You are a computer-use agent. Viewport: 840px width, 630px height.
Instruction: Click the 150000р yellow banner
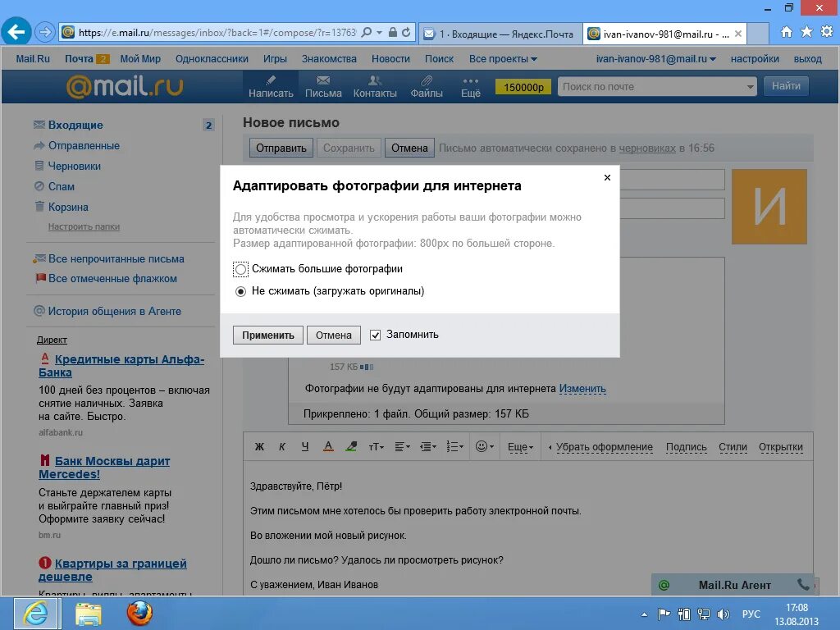click(523, 87)
